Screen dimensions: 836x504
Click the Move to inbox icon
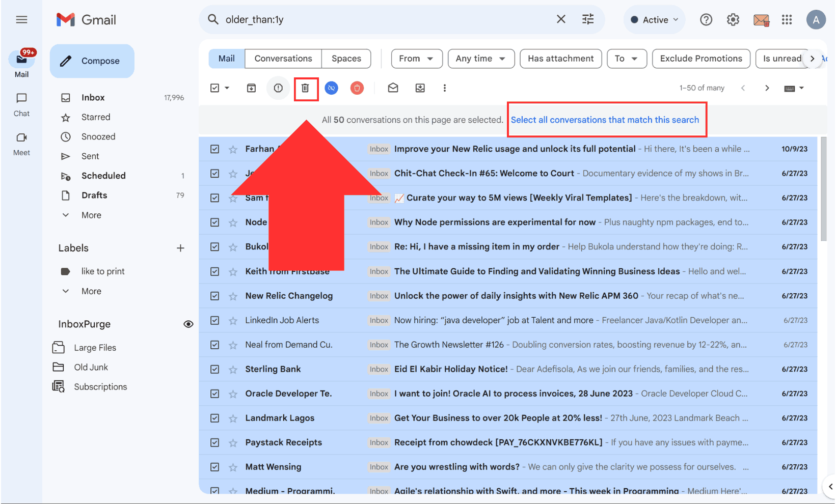pos(420,88)
